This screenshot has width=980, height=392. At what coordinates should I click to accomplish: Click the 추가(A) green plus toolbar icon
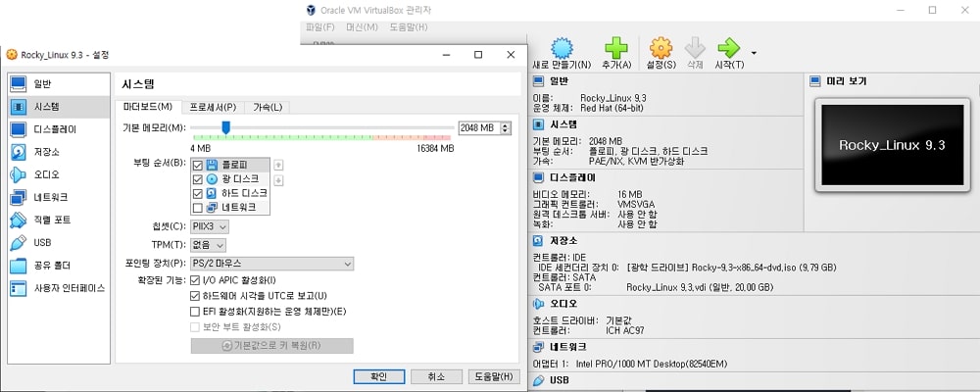[x=616, y=53]
